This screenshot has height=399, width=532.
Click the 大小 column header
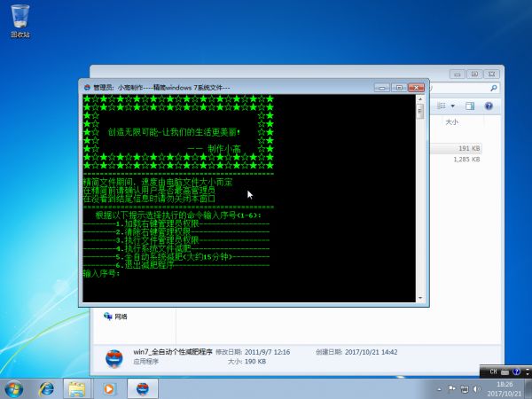click(x=451, y=121)
